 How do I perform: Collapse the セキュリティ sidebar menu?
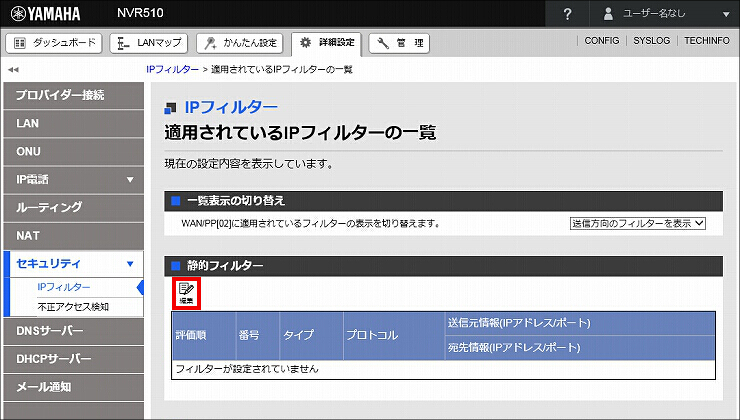pos(130,264)
